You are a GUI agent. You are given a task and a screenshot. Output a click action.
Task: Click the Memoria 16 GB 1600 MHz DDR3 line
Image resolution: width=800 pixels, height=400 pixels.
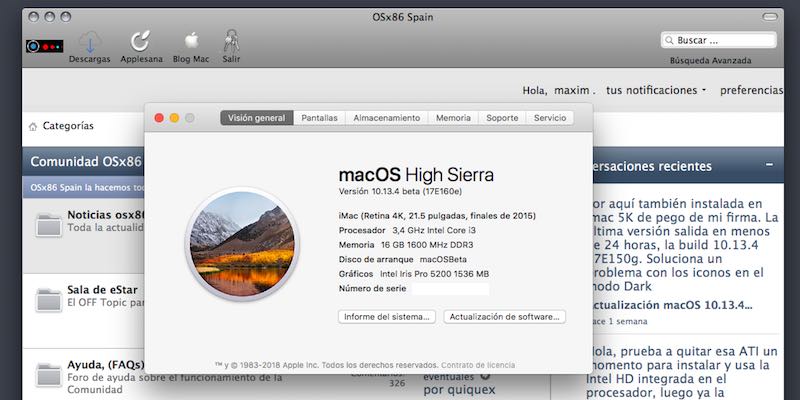(407, 245)
